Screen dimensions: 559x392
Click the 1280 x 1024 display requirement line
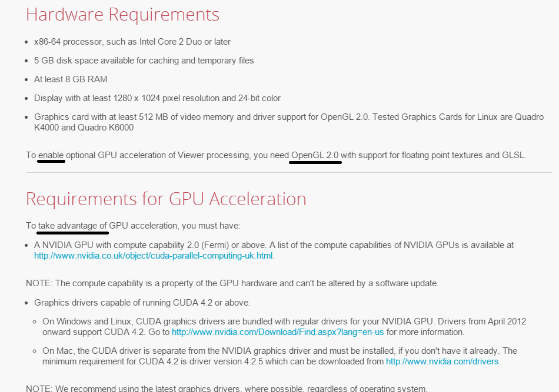tap(157, 98)
